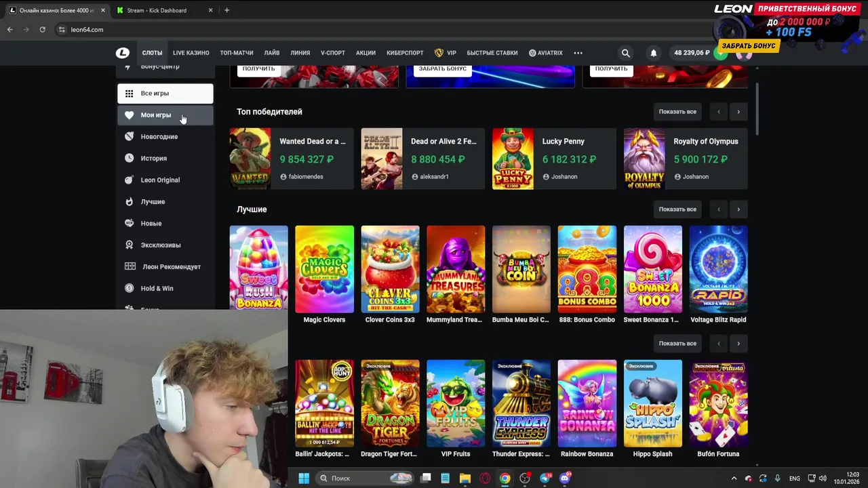Click the icon next to 'Новогодние'
This screenshot has height=488, width=868.
(129, 137)
